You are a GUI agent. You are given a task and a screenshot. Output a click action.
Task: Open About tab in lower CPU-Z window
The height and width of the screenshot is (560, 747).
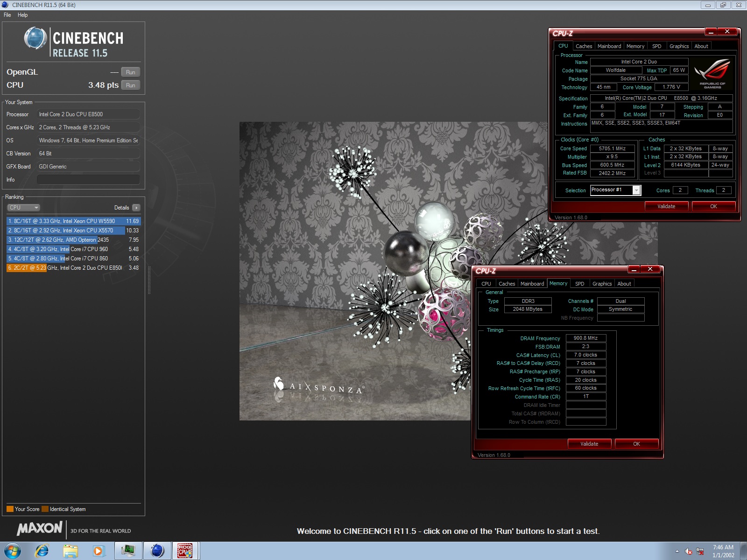click(x=624, y=284)
